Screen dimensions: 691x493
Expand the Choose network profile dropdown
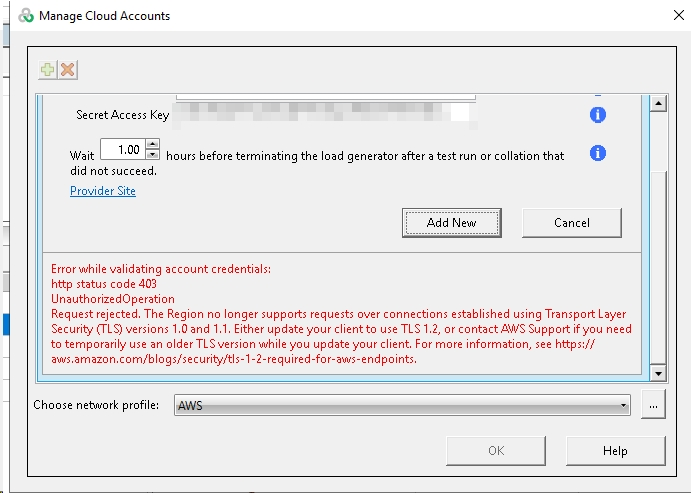point(623,405)
